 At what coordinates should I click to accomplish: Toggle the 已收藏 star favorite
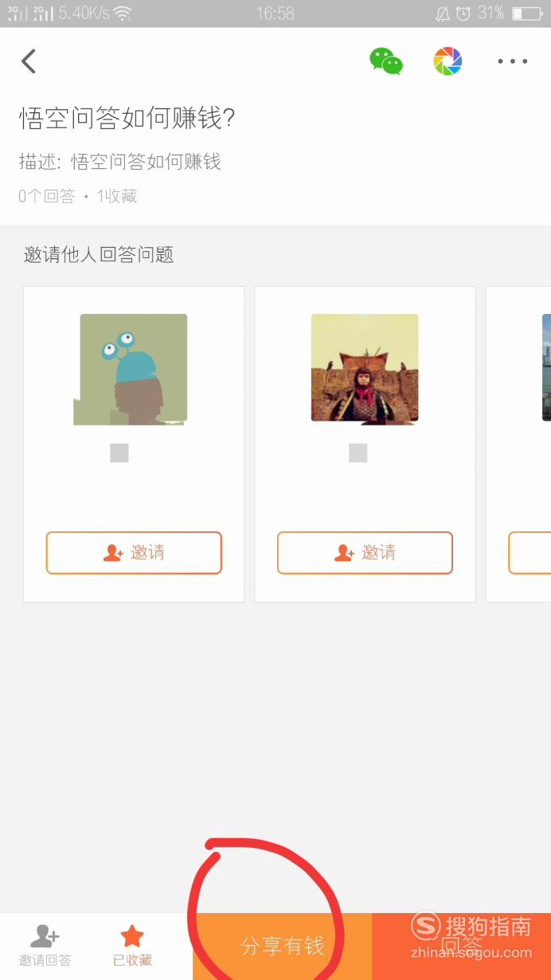132,936
